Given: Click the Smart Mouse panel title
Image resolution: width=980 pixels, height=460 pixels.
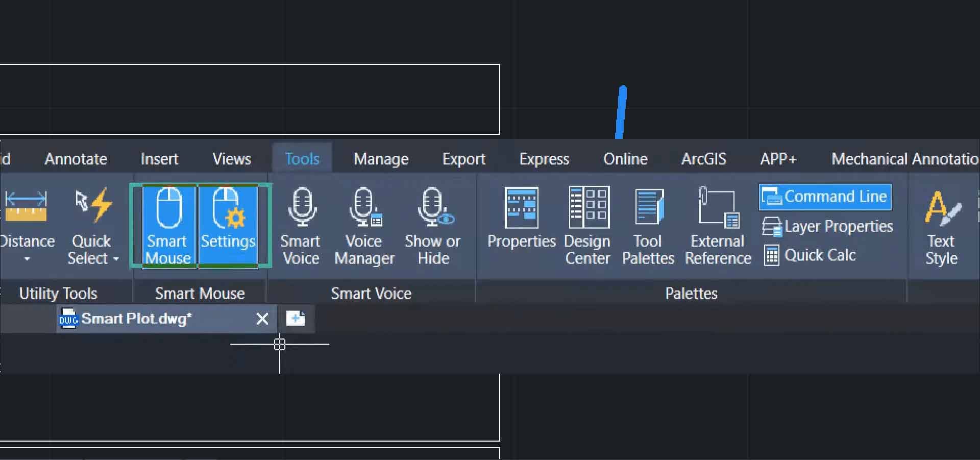Looking at the screenshot, I should coord(200,293).
